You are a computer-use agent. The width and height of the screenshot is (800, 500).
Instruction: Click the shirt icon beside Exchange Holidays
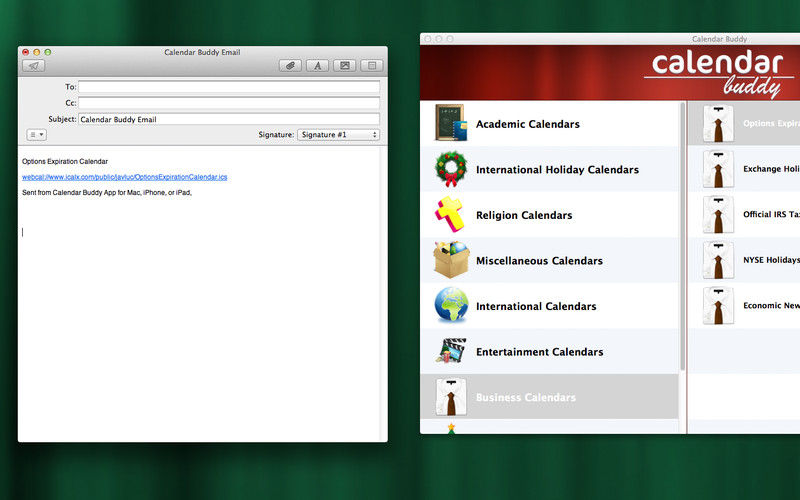point(718,169)
